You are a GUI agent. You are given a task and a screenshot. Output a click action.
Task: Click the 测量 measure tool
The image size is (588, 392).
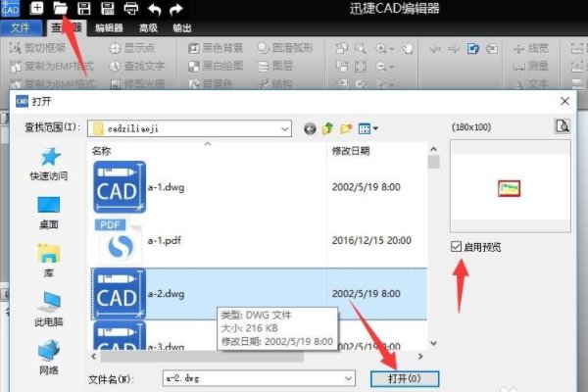click(x=531, y=67)
